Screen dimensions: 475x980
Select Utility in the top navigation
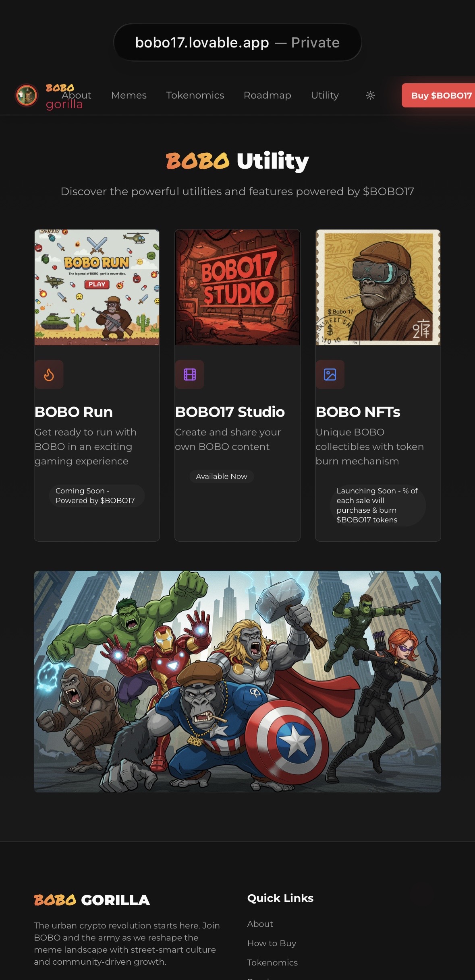[x=325, y=95]
